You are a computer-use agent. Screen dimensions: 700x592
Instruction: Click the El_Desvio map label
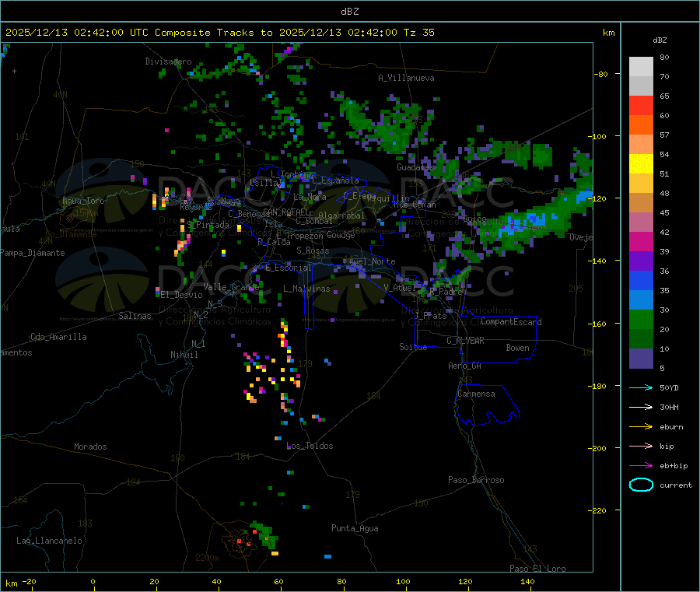[182, 295]
